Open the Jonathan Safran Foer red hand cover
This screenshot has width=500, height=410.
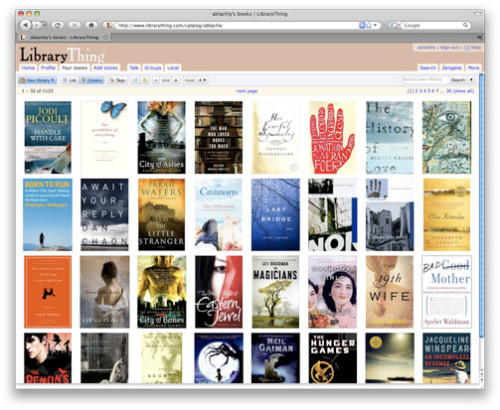pyautogui.click(x=332, y=137)
